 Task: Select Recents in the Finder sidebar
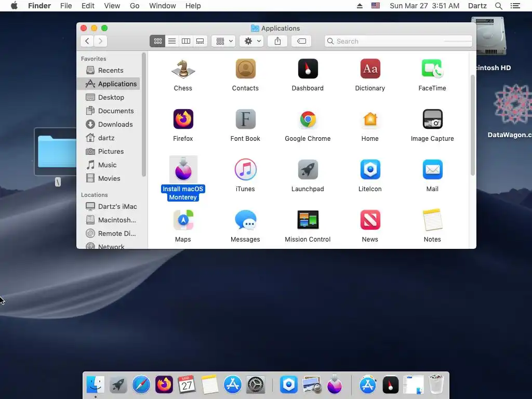coord(108,70)
